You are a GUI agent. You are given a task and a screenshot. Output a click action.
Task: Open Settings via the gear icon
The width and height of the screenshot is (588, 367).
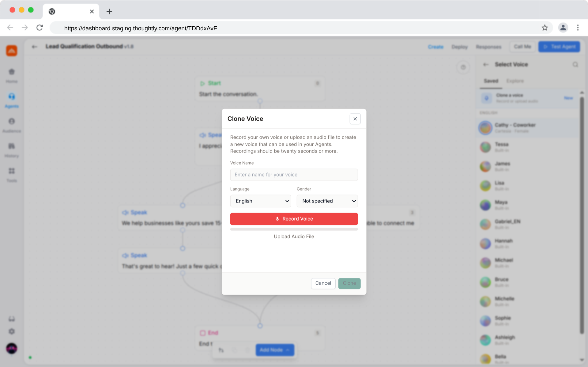pyautogui.click(x=12, y=331)
